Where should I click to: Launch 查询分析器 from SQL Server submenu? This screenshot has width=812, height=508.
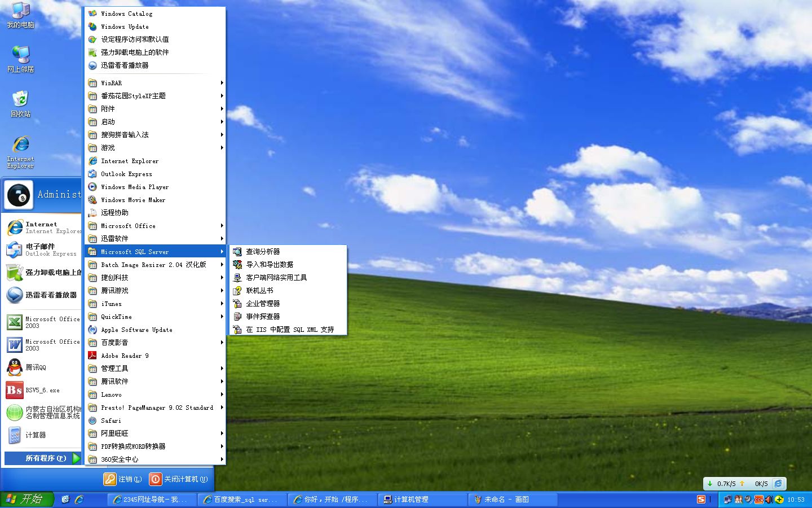288,252
